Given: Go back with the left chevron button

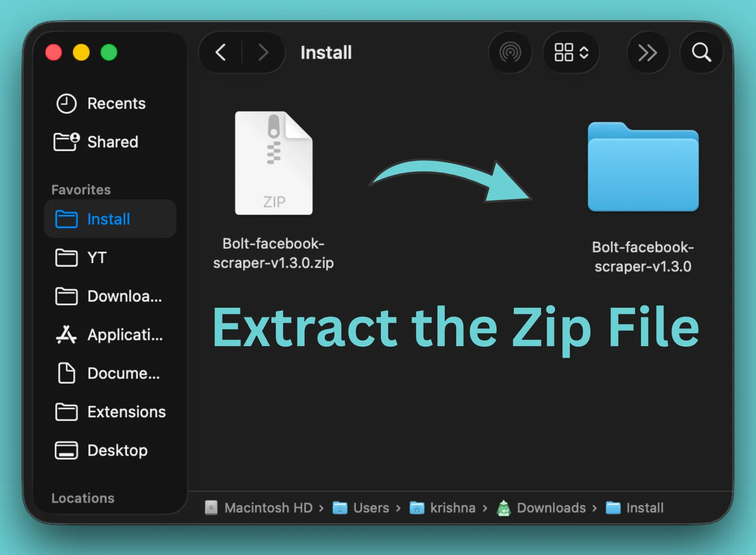Looking at the screenshot, I should tap(221, 52).
